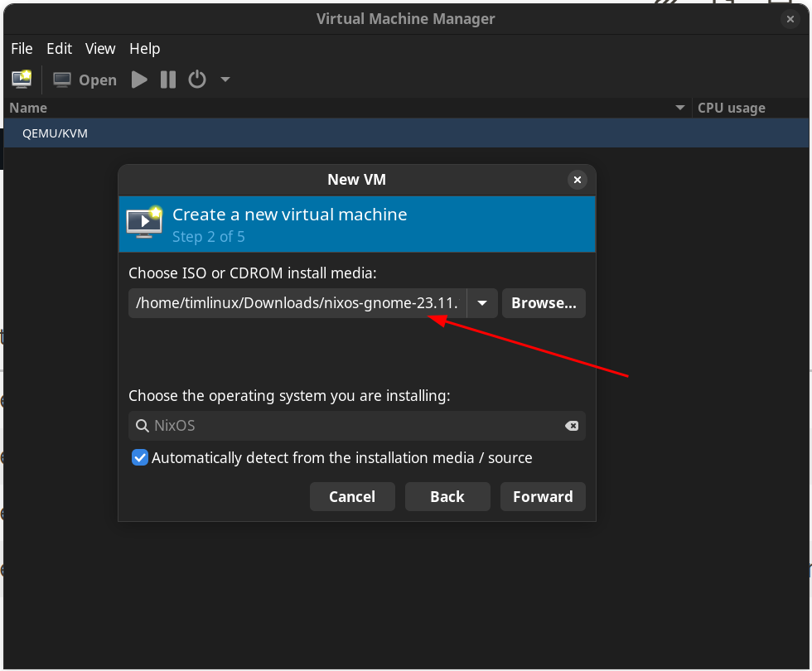Click the NixOS operating system search field
Screen dimensions: 812x671
point(357,426)
